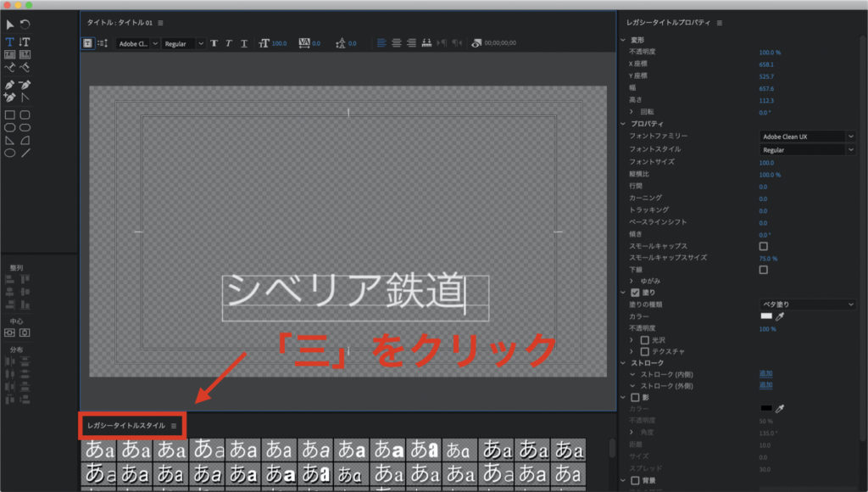Viewport: 868px width, 492px height.
Task: Select the Add Anchor Point tool
Action: (10, 98)
